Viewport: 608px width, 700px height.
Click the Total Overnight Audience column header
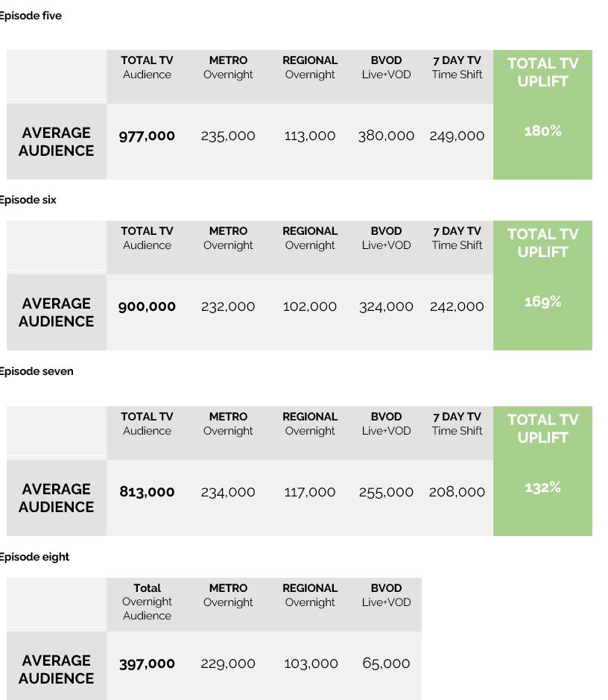[x=147, y=602]
